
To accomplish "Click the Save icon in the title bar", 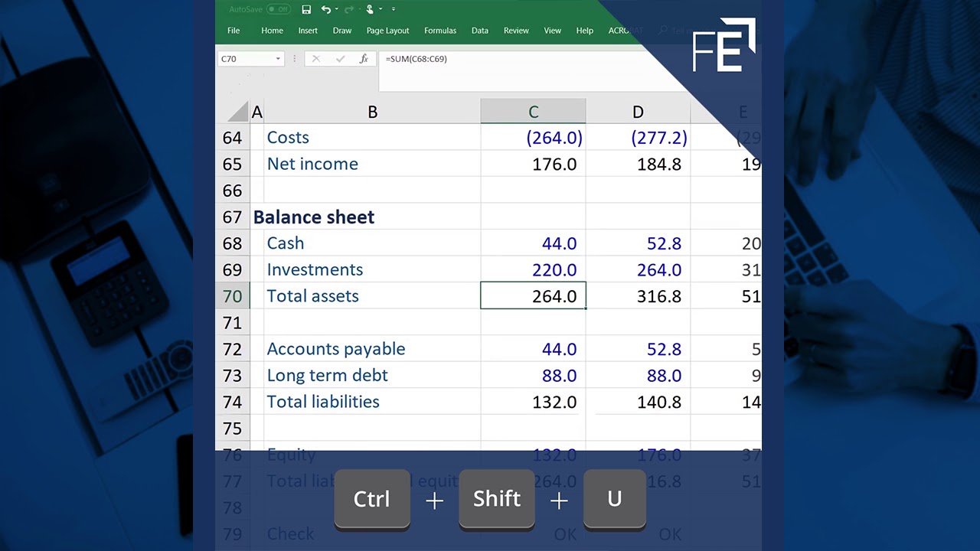I will pyautogui.click(x=306, y=9).
